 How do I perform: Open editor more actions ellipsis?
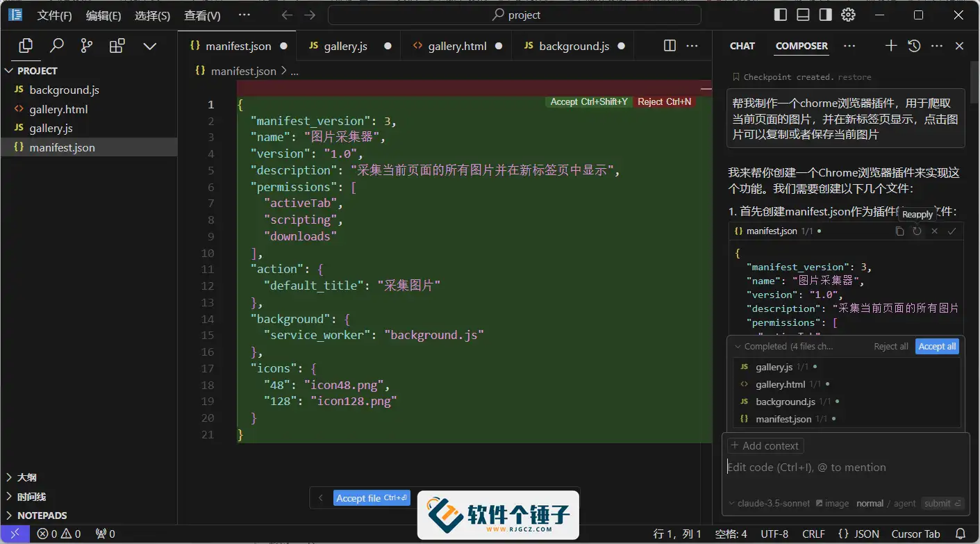point(692,46)
